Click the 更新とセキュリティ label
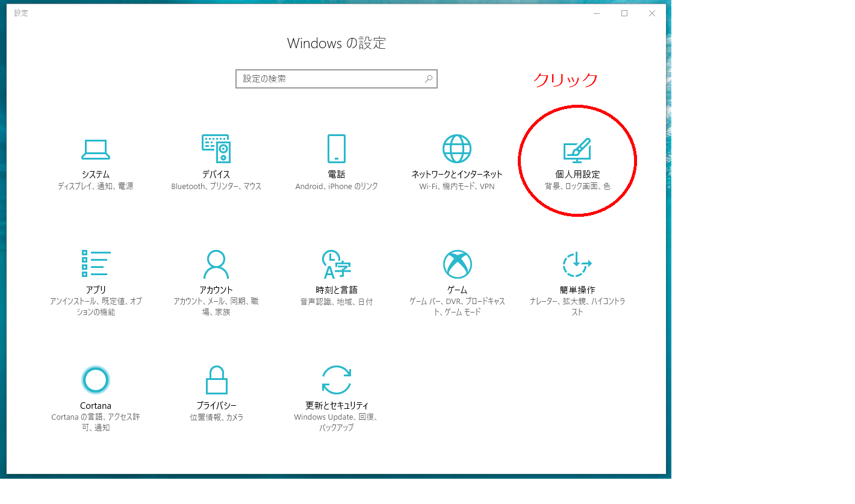 [x=337, y=406]
